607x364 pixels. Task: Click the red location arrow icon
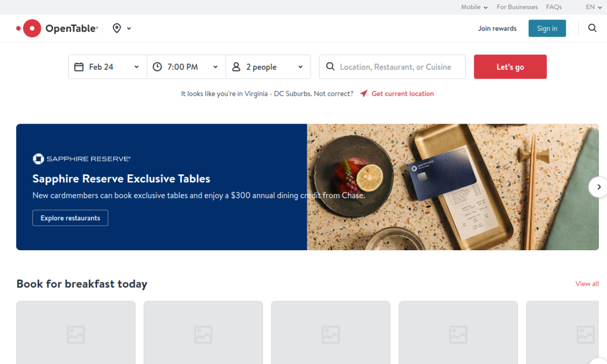pyautogui.click(x=363, y=93)
